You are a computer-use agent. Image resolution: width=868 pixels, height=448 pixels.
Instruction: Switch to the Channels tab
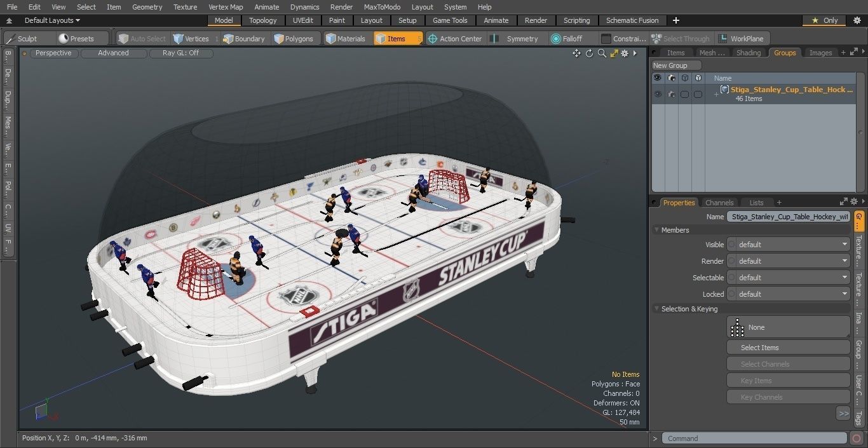(x=719, y=203)
